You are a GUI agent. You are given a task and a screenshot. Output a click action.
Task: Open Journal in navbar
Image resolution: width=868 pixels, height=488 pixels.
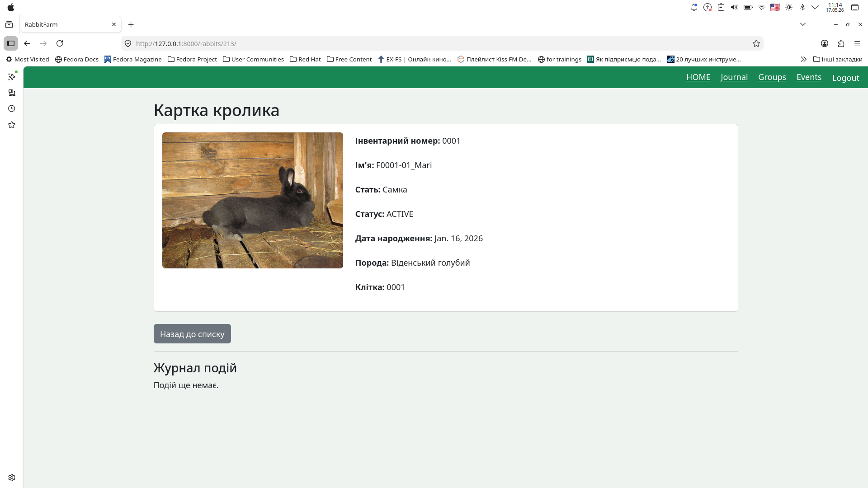pyautogui.click(x=734, y=77)
